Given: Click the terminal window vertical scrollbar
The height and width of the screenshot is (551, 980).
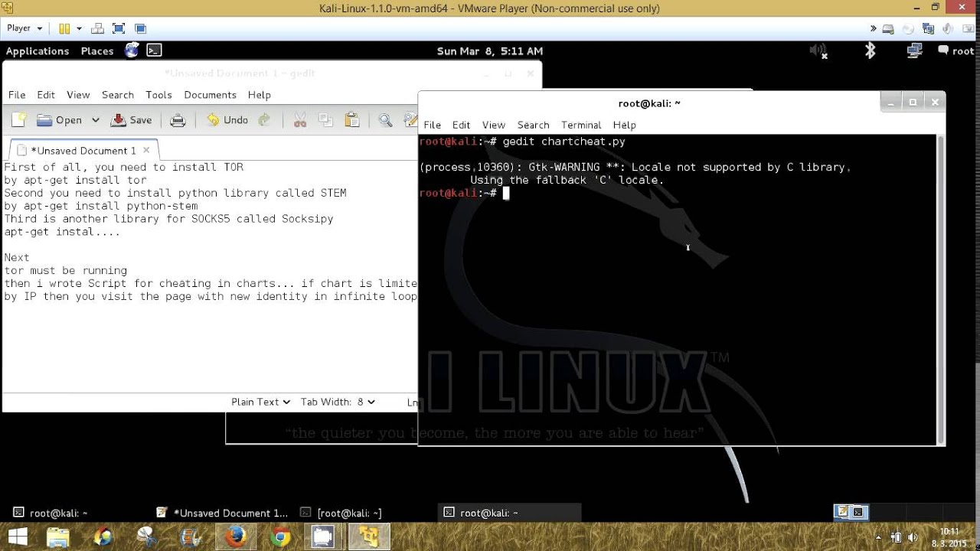Looking at the screenshot, I should pos(941,289).
